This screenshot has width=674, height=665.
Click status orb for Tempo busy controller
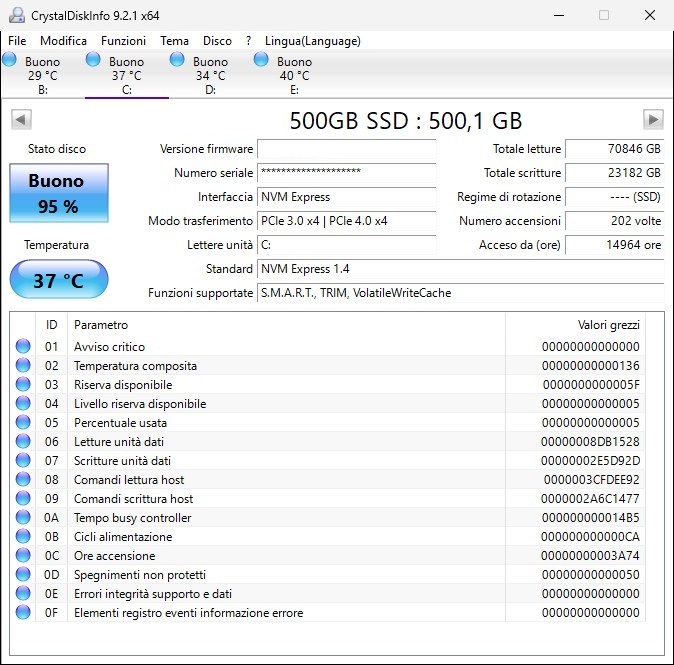point(23,518)
